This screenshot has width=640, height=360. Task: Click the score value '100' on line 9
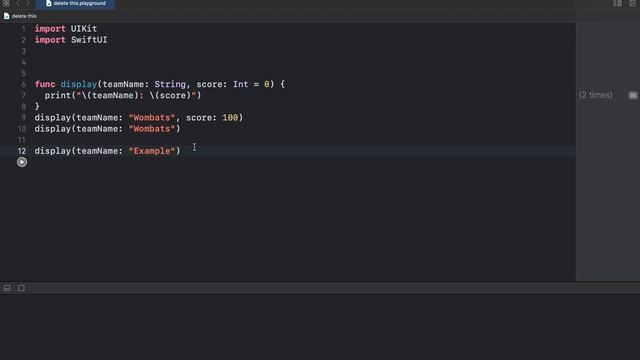click(230, 118)
